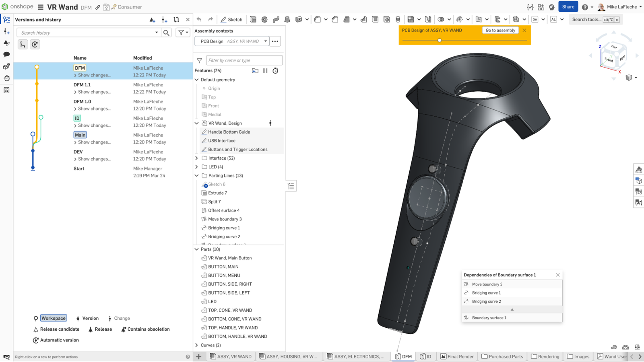This screenshot has width=644, height=362.
Task: Open the comments panel in left sidebar
Action: point(6,54)
